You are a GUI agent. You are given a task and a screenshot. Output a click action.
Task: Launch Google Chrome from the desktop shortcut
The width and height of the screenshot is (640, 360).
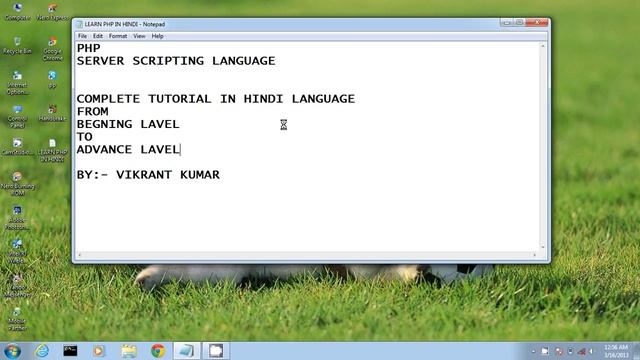click(52, 49)
